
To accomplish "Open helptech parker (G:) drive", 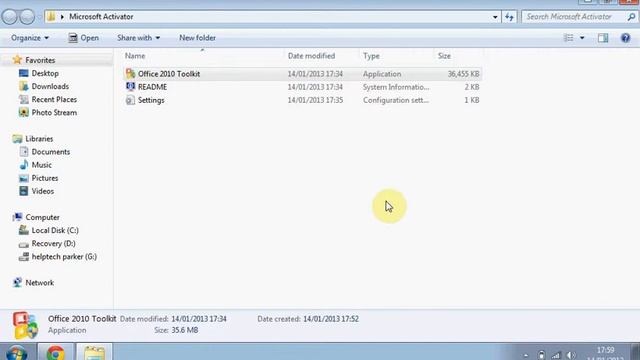I will 64,256.
